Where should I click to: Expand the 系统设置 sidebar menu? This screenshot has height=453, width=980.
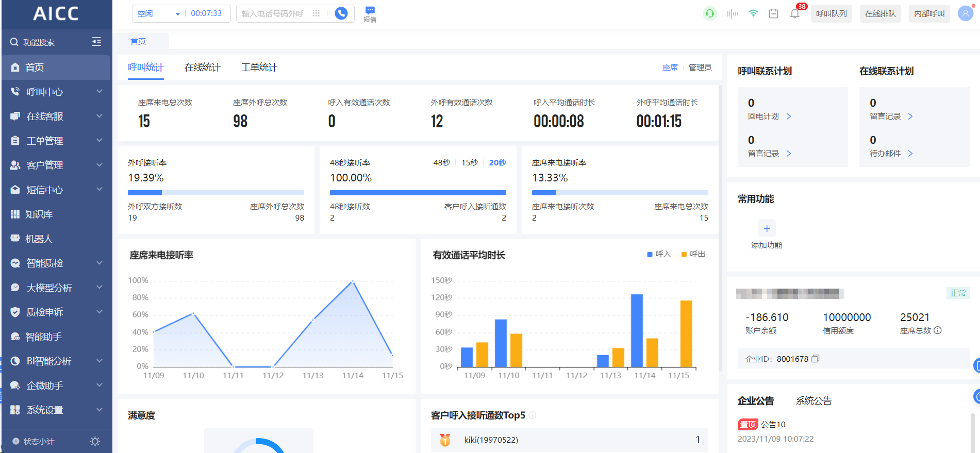pos(56,410)
